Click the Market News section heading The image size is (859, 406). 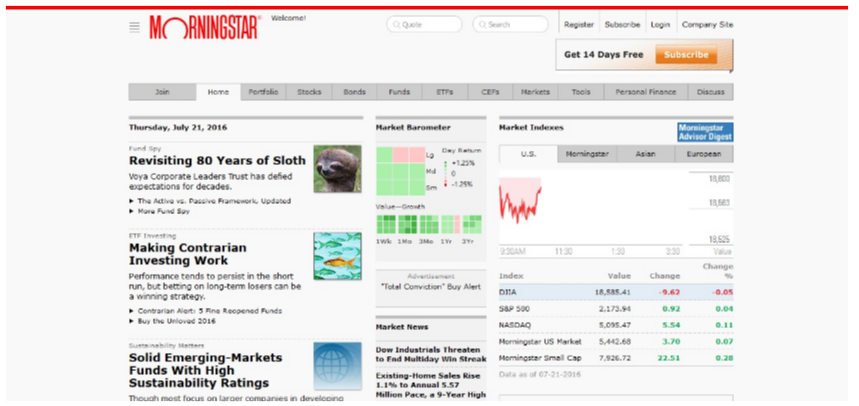[x=402, y=327]
